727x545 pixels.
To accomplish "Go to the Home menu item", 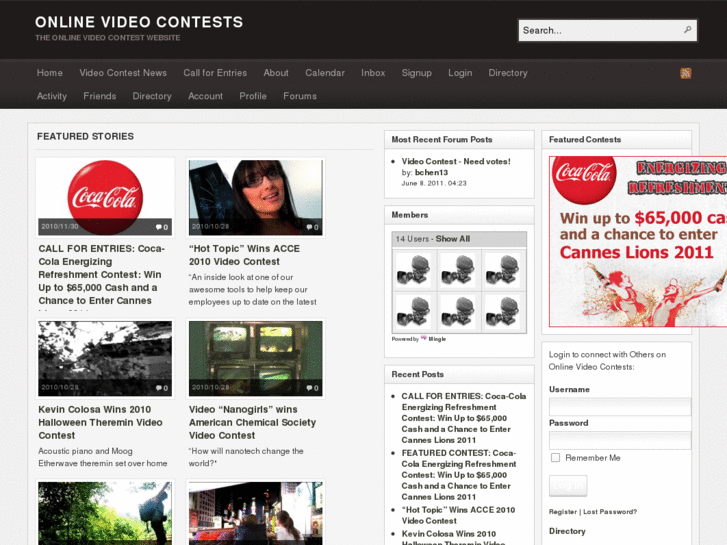I will [x=50, y=73].
